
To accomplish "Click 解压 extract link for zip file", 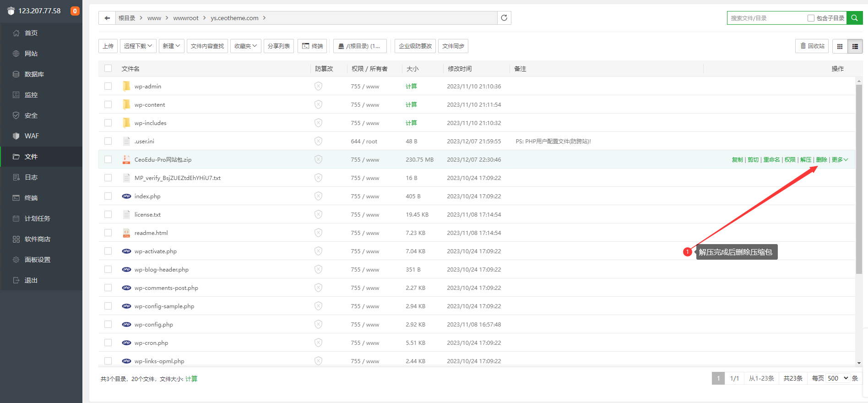I will click(806, 159).
